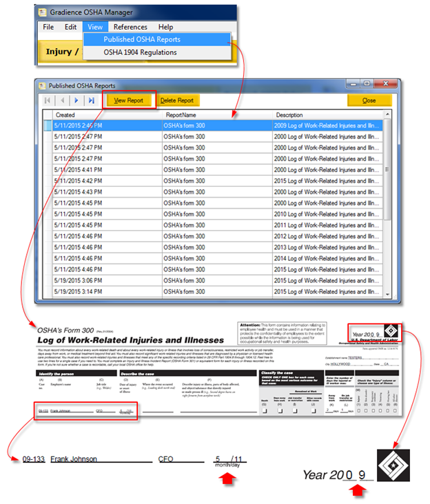Select report created 5/19/2015 3:14 PM

tap(218, 291)
